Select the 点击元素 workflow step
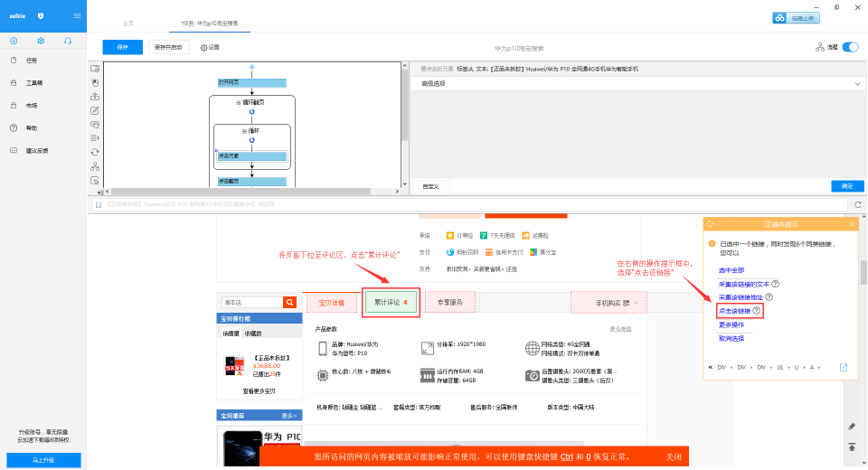Image resolution: width=868 pixels, height=470 pixels. click(x=252, y=156)
